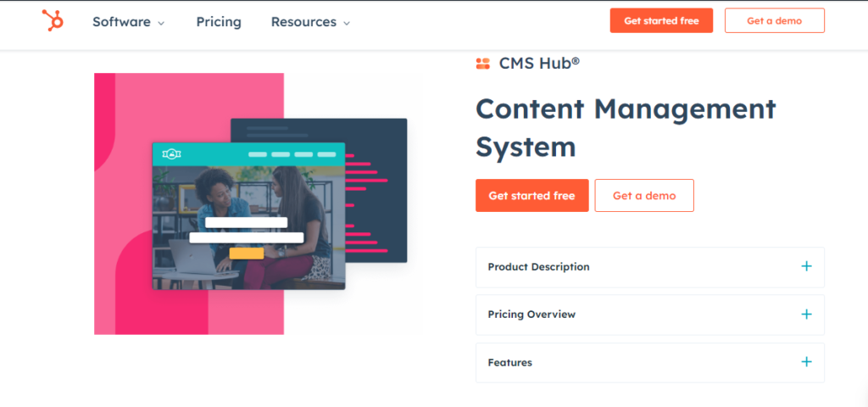This screenshot has height=407, width=868.
Task: Open the Software dropdown menu
Action: point(129,22)
